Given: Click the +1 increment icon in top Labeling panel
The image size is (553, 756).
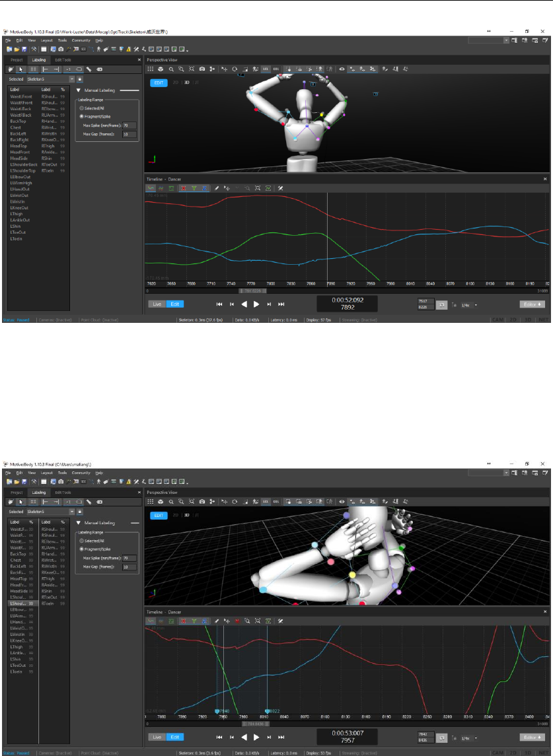Looking at the screenshot, I should [68, 69].
